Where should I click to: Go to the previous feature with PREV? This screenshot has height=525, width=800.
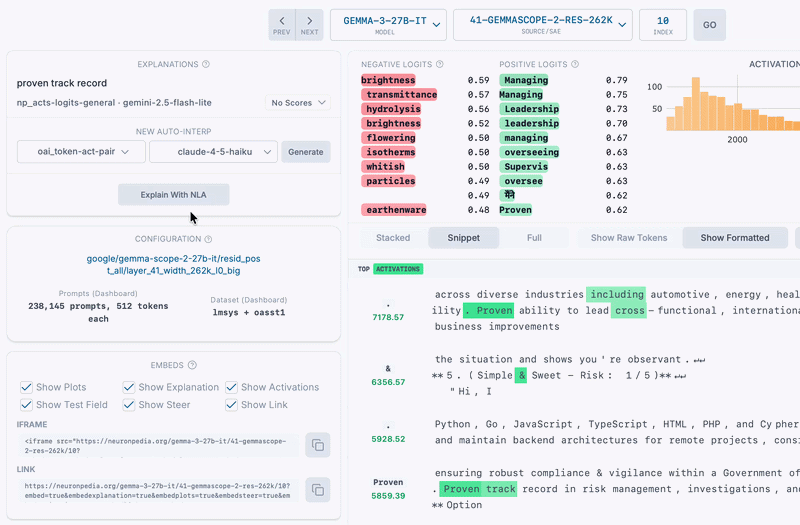pyautogui.click(x=282, y=24)
